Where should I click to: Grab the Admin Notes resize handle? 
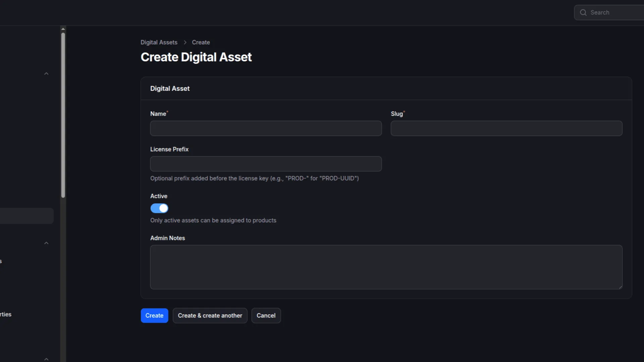(620, 287)
